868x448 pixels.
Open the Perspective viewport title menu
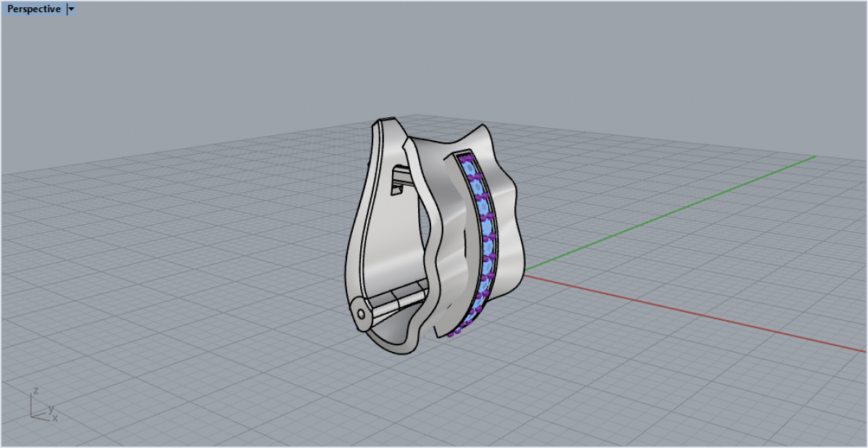click(34, 9)
